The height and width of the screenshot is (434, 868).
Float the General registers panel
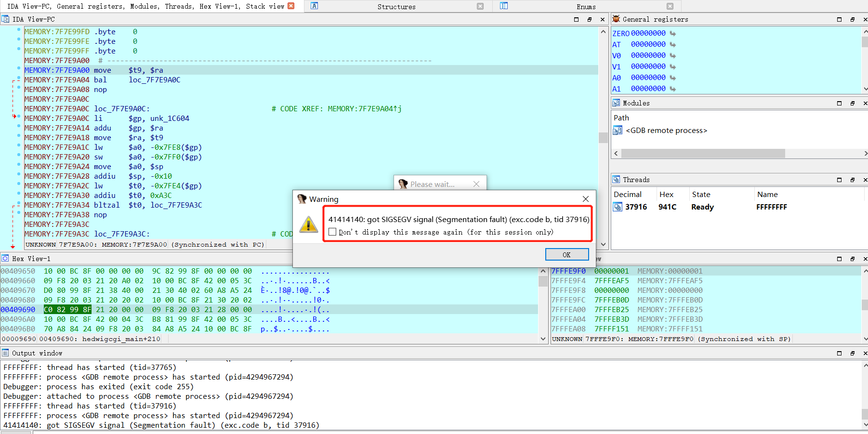tap(853, 20)
